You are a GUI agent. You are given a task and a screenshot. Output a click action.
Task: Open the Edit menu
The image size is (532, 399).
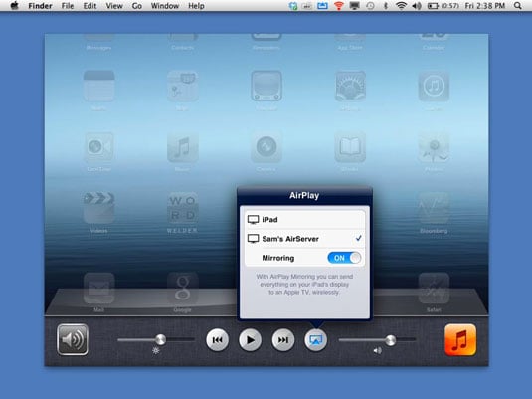pos(89,6)
